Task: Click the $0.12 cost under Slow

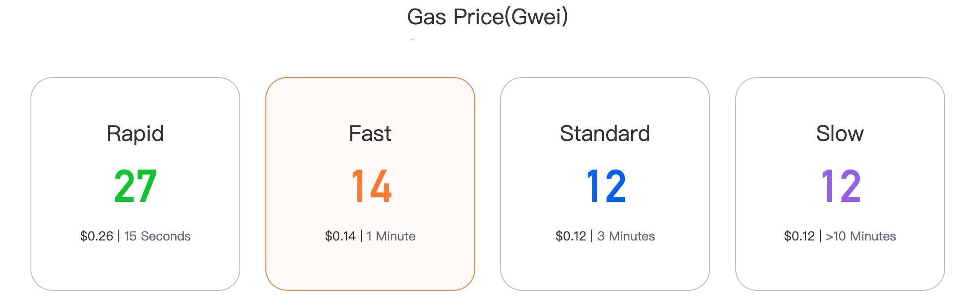Action: click(799, 236)
